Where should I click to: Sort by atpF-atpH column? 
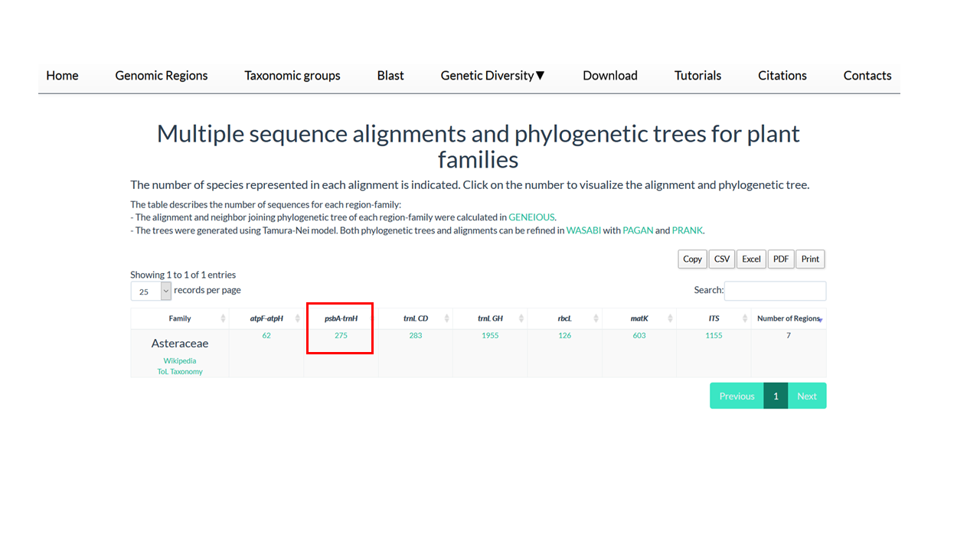point(266,318)
